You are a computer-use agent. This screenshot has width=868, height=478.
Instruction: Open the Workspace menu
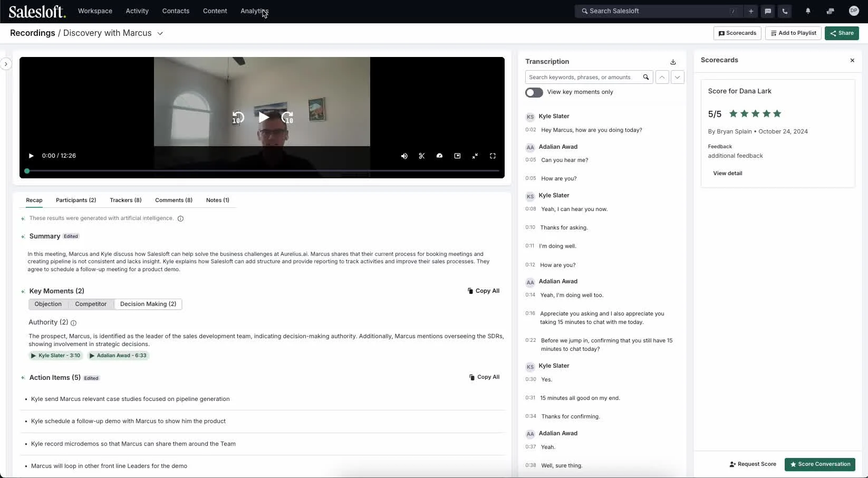tap(95, 11)
